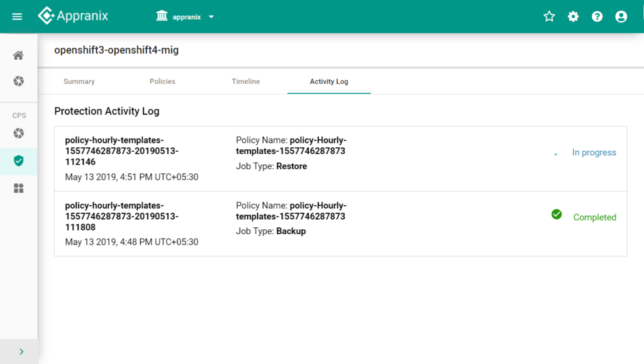Open the hamburger navigation menu
This screenshot has width=644, height=364.
(x=17, y=16)
